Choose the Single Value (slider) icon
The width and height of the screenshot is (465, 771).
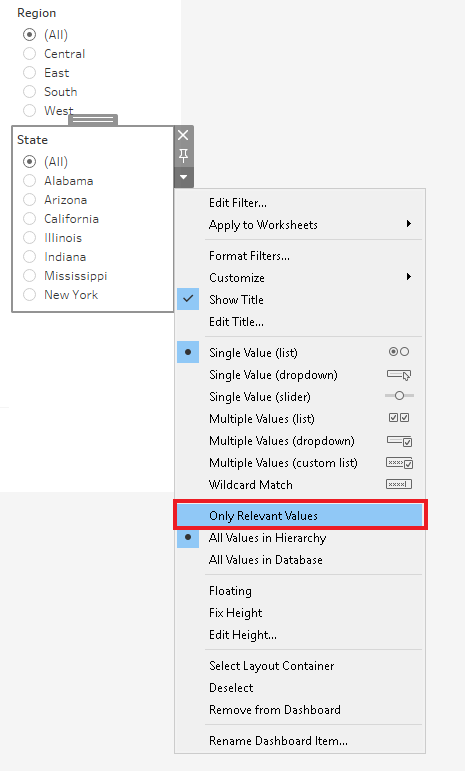click(399, 396)
